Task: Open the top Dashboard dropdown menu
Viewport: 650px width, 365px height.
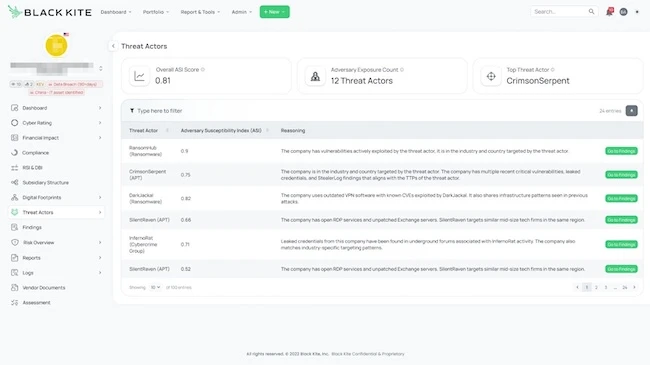Action: click(116, 12)
